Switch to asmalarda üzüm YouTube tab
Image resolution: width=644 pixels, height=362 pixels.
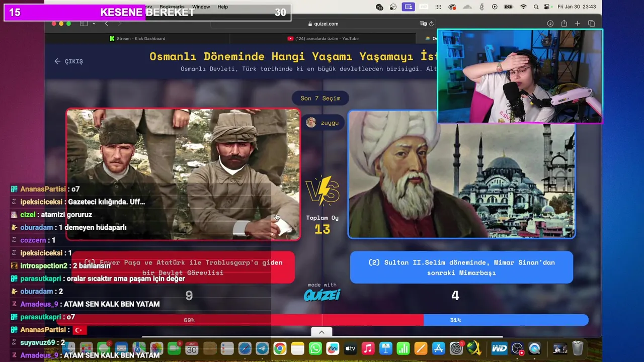pyautogui.click(x=323, y=38)
